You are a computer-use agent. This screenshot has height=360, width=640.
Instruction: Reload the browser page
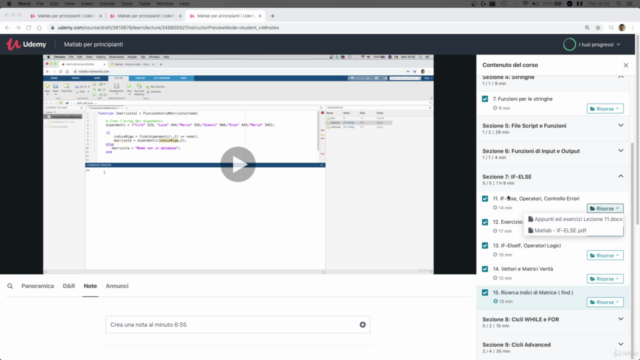tap(29, 28)
